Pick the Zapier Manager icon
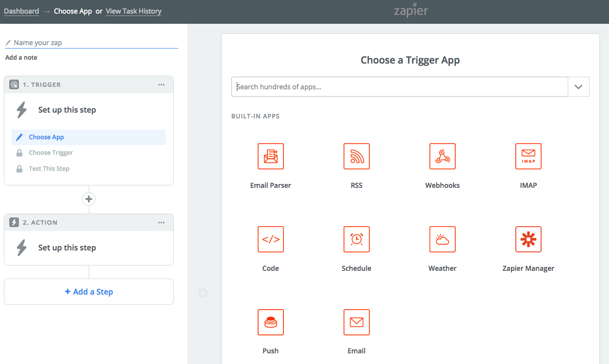The width and height of the screenshot is (609, 364). click(528, 239)
